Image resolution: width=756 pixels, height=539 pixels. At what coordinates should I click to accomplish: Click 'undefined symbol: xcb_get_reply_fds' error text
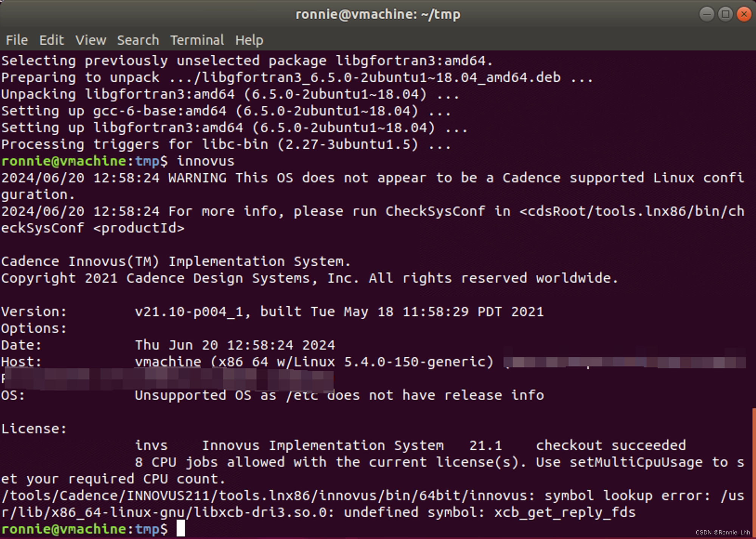tap(490, 512)
